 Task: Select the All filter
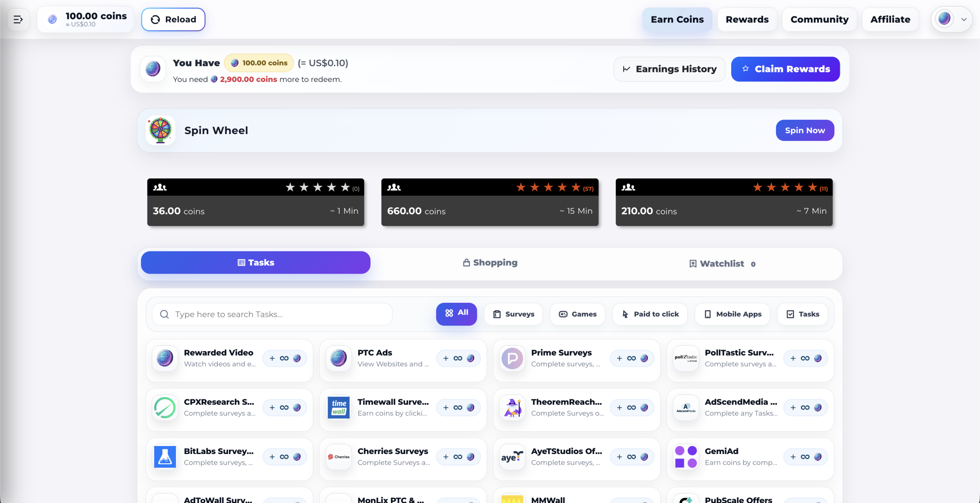(x=456, y=314)
